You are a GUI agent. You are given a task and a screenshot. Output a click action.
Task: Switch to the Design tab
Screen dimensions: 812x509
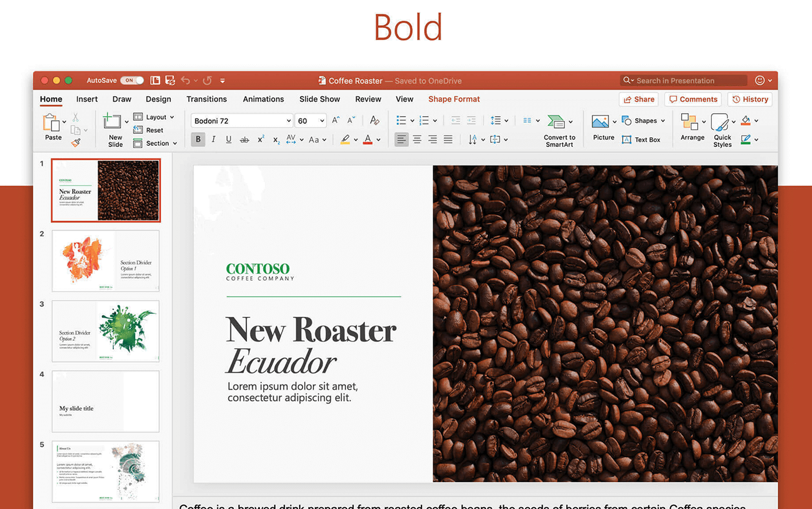point(158,99)
